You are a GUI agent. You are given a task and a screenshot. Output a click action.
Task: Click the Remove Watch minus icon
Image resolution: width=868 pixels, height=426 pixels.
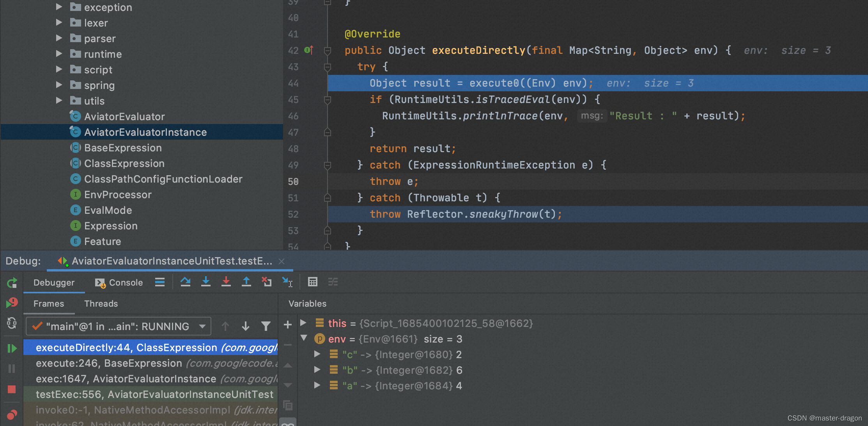click(288, 345)
